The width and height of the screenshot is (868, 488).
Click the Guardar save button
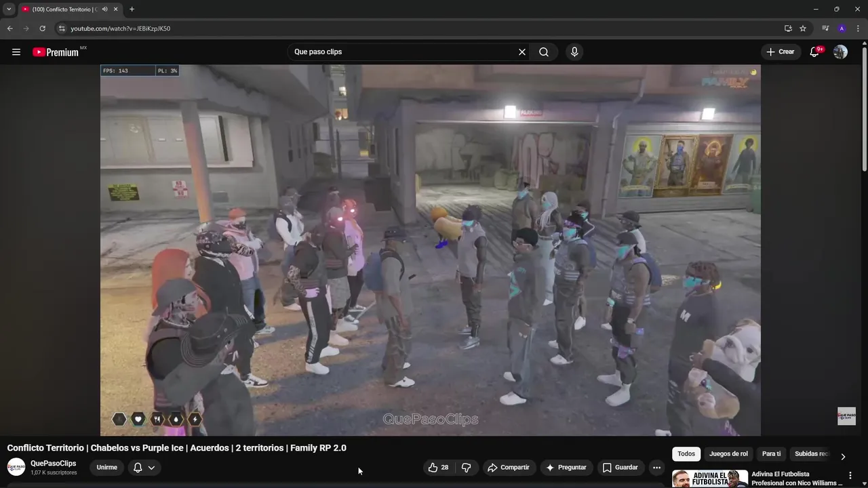[620, 468]
